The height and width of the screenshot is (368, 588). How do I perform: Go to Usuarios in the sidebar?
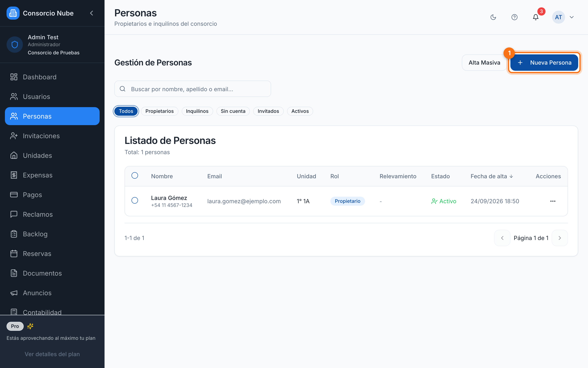click(52, 97)
